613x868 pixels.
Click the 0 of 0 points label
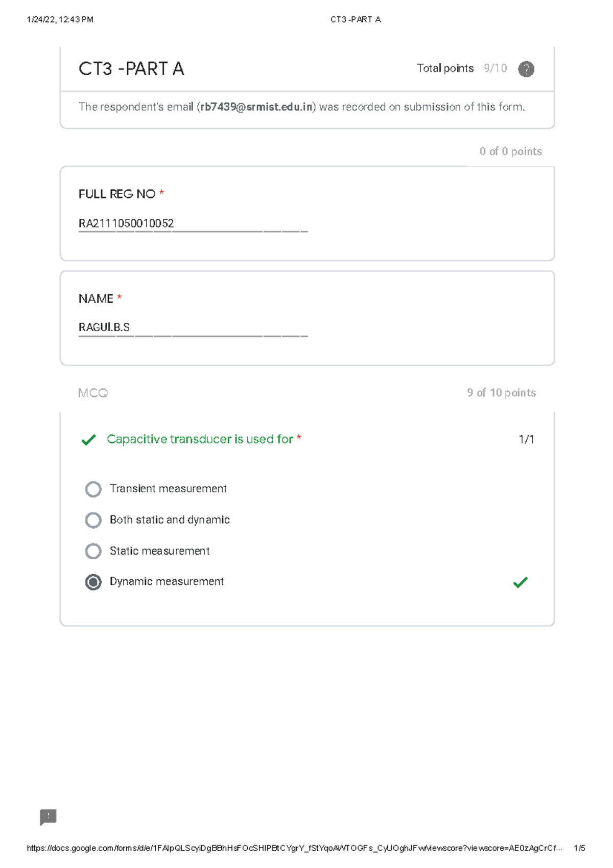point(510,151)
